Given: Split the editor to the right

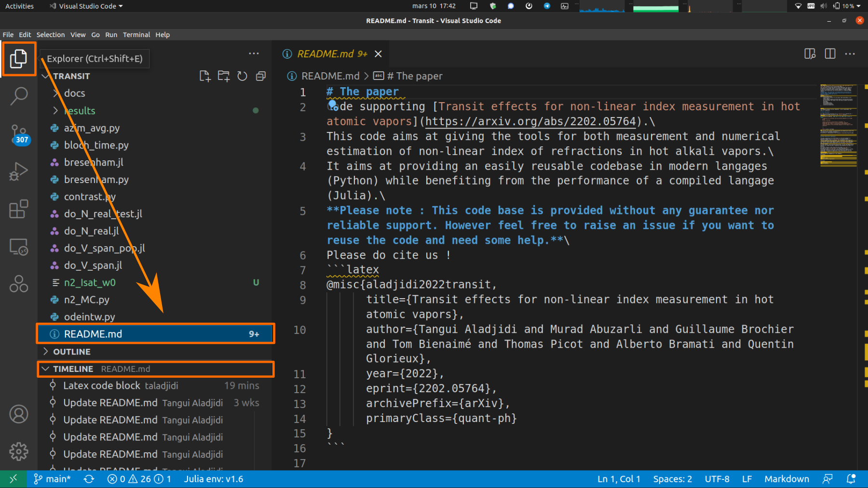Looking at the screenshot, I should [x=830, y=54].
